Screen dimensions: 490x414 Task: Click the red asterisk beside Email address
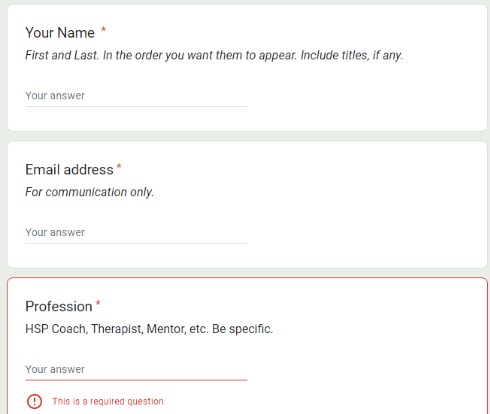pos(119,166)
